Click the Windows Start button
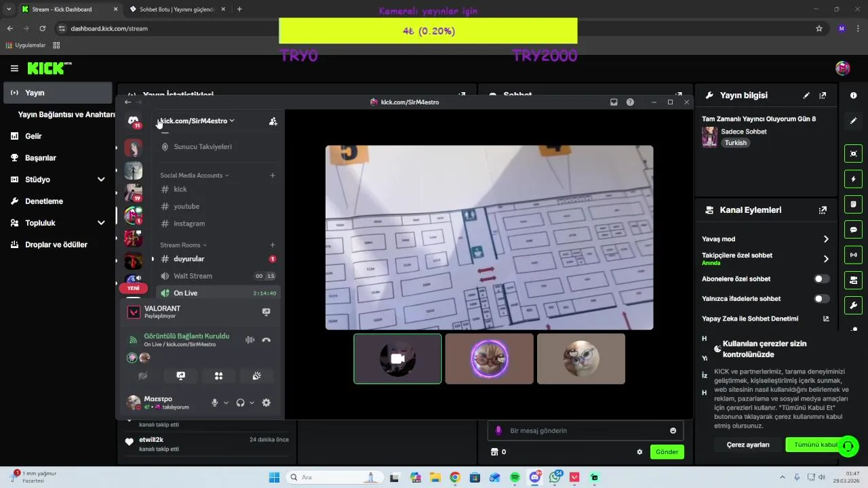The image size is (868, 488). click(x=274, y=478)
